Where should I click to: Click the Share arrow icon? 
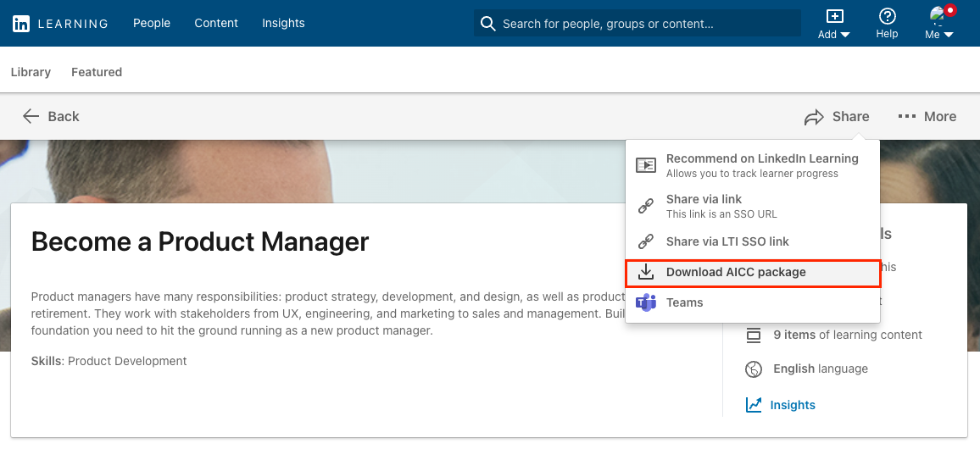coord(814,117)
